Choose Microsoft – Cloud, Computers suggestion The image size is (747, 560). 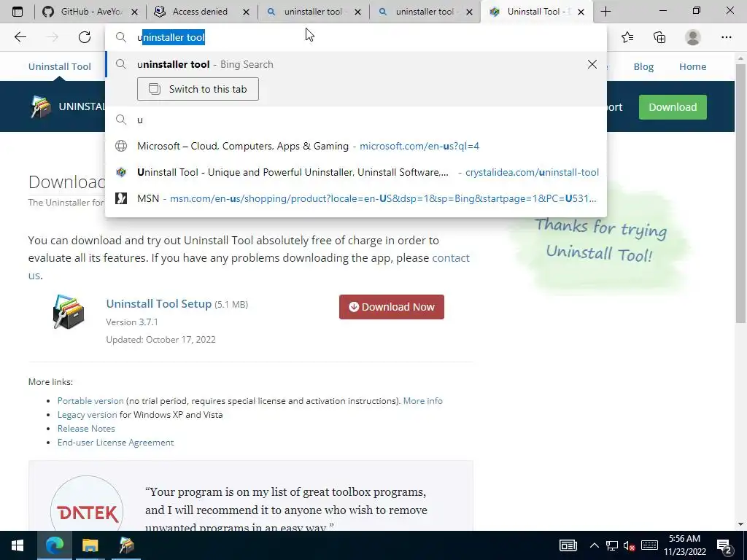[355, 146]
